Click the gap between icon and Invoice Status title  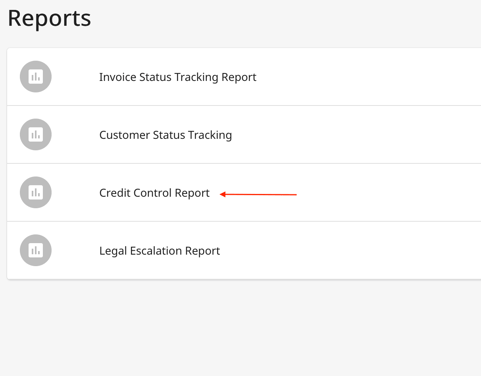tap(75, 77)
